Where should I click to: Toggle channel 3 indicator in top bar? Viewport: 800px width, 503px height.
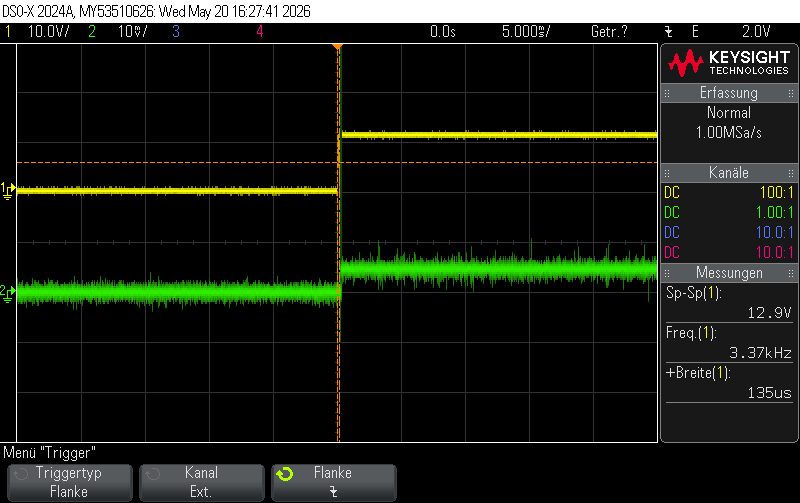click(x=176, y=32)
